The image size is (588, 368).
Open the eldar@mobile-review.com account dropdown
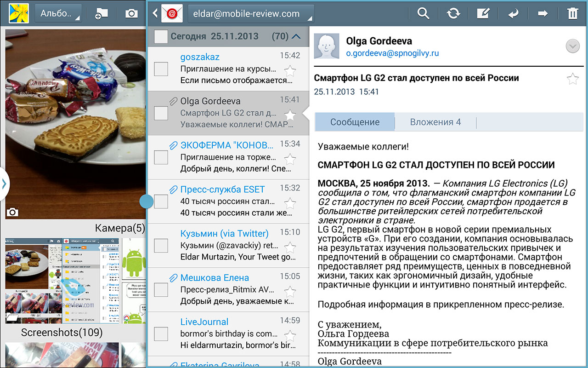click(251, 14)
